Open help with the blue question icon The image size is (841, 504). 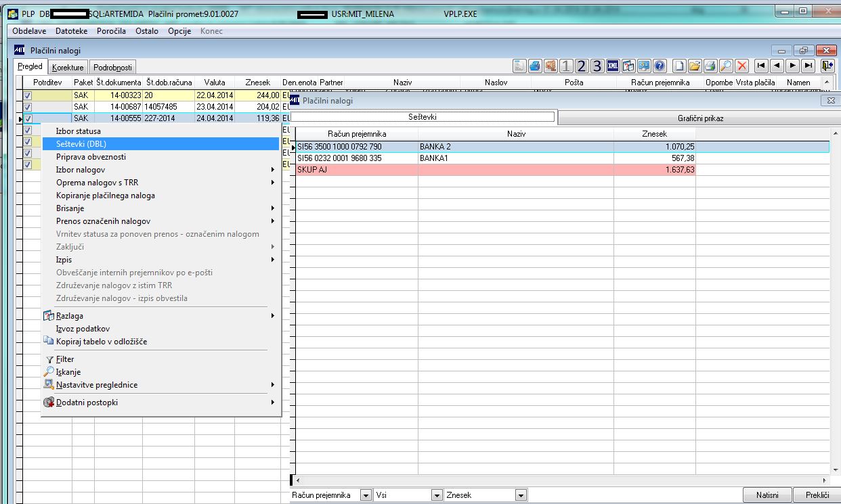(659, 66)
